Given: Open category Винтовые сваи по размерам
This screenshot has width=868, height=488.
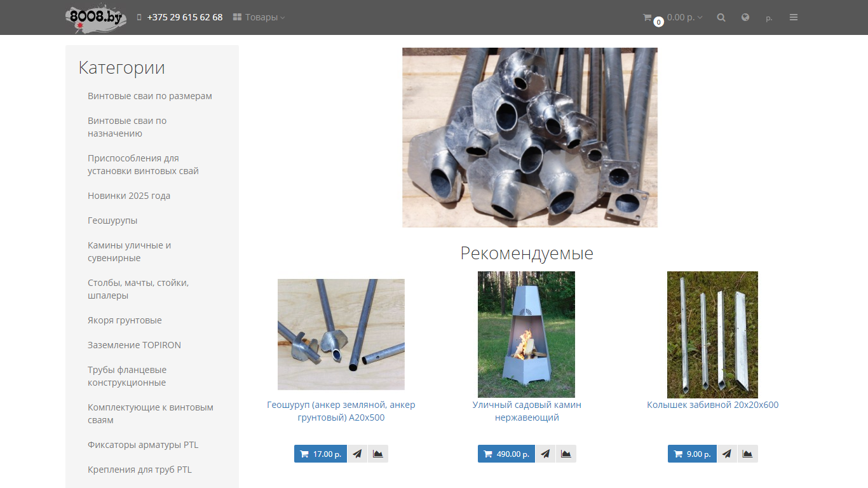Looking at the screenshot, I should pos(150,96).
